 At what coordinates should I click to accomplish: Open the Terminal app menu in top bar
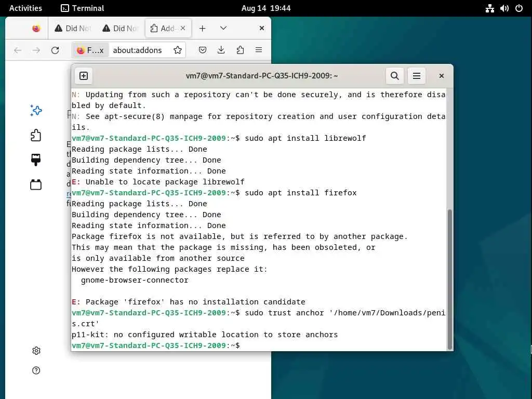click(83, 8)
